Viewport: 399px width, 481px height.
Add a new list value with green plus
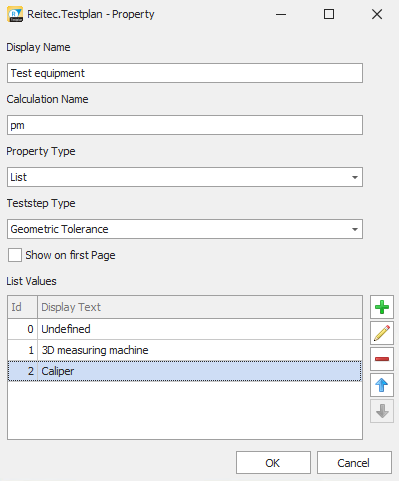tap(382, 307)
